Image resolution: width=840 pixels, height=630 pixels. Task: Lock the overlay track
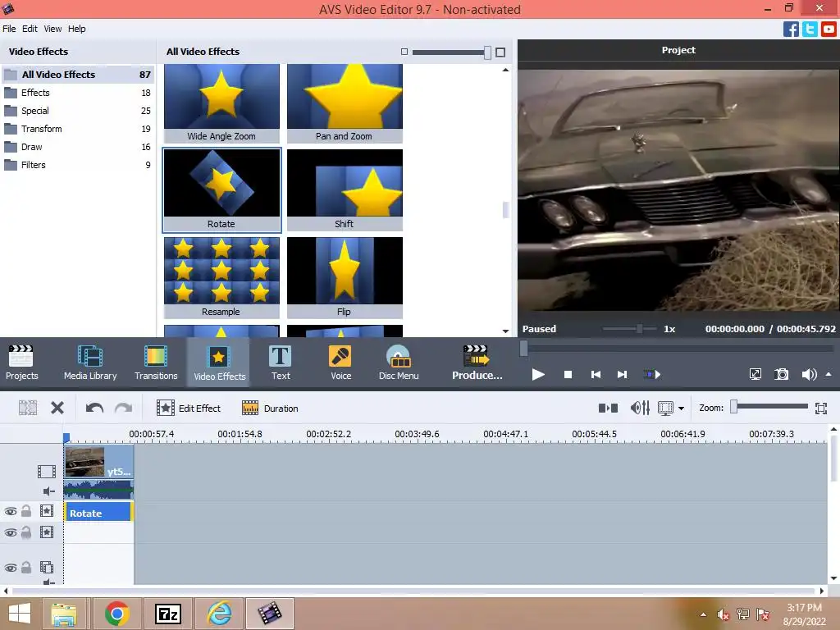coord(25,568)
